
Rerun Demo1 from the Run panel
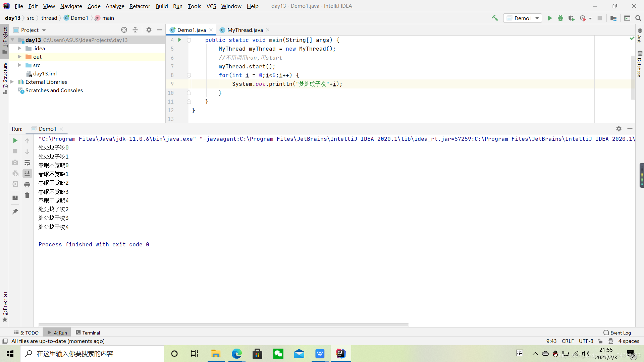15,140
